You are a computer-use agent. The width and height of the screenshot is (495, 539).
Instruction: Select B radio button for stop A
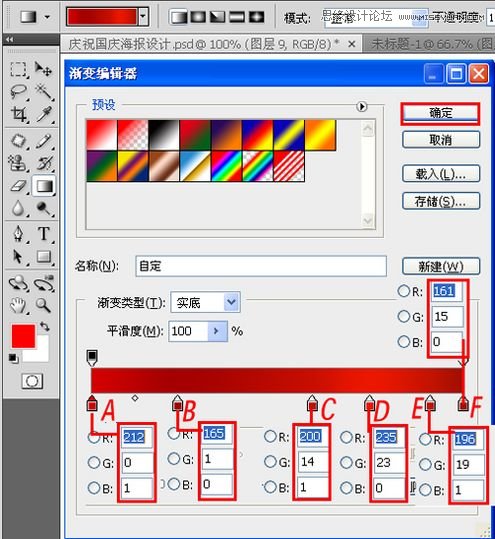click(94, 488)
